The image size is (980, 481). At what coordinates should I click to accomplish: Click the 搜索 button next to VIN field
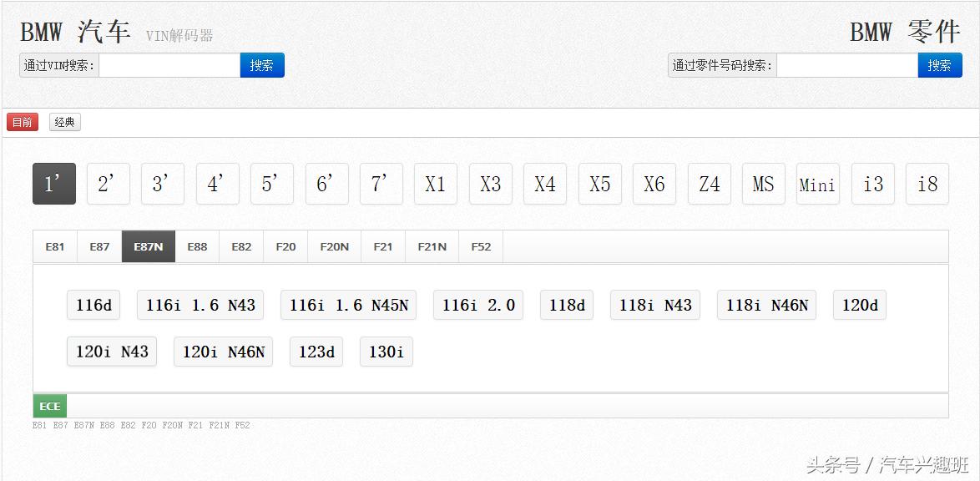tap(262, 65)
